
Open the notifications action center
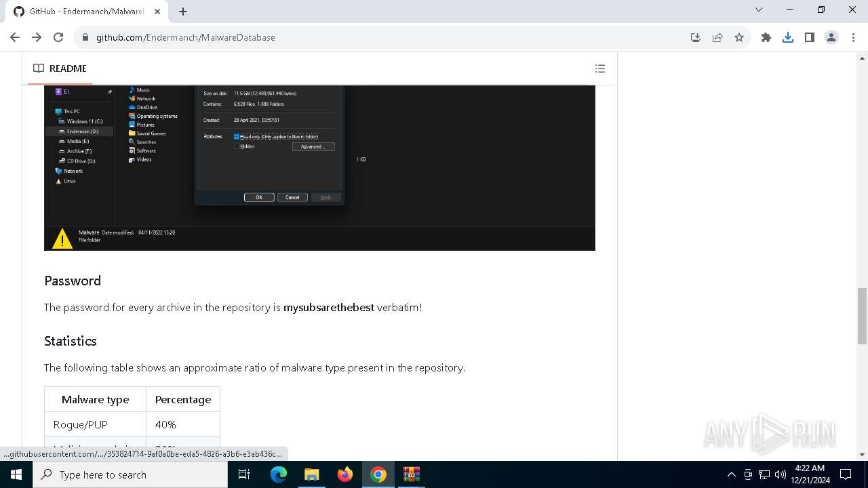pyautogui.click(x=846, y=474)
